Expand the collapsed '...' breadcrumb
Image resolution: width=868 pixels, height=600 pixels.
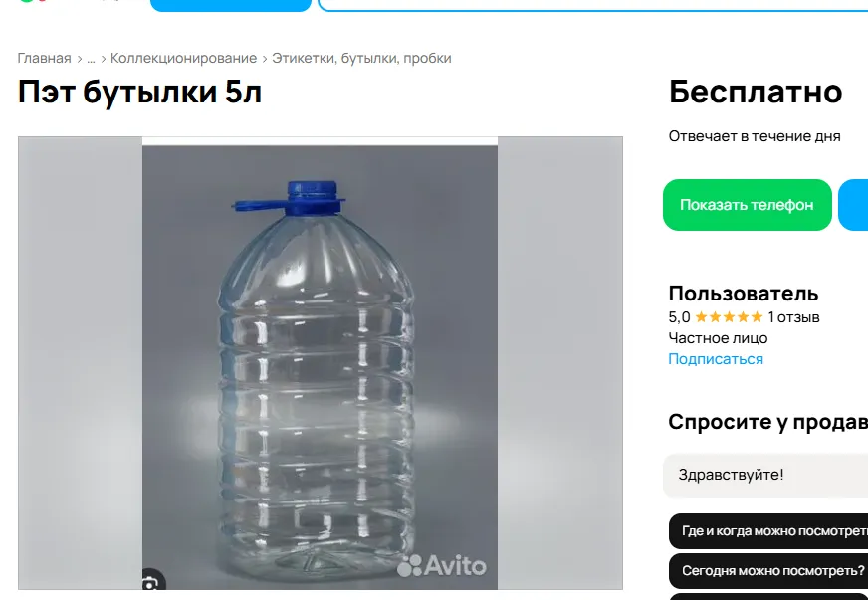point(91,58)
